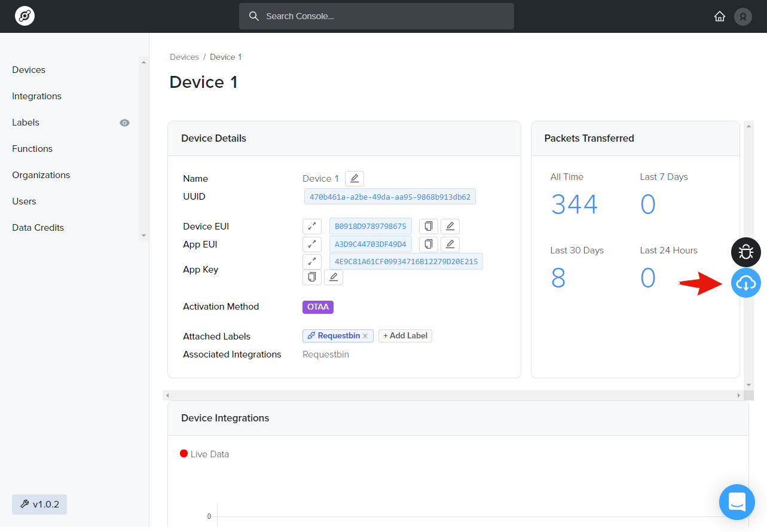The height and width of the screenshot is (532, 767).
Task: Open the chat support bubble
Action: point(737,502)
